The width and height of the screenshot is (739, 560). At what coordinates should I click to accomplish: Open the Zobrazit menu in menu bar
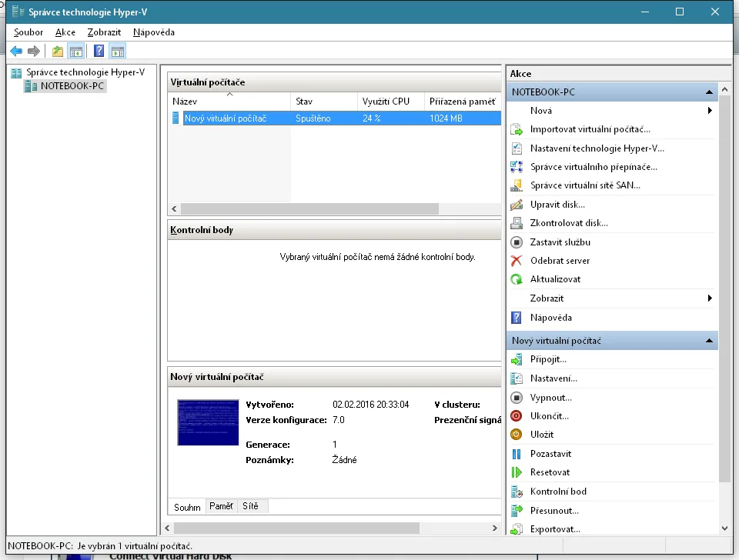pos(104,32)
